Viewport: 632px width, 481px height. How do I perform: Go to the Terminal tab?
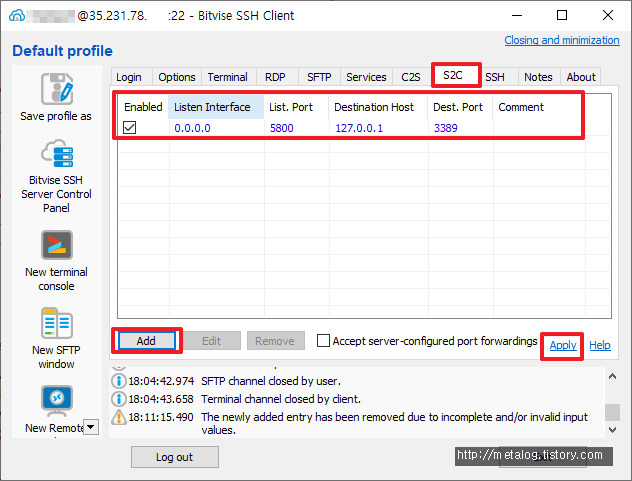pyautogui.click(x=228, y=77)
